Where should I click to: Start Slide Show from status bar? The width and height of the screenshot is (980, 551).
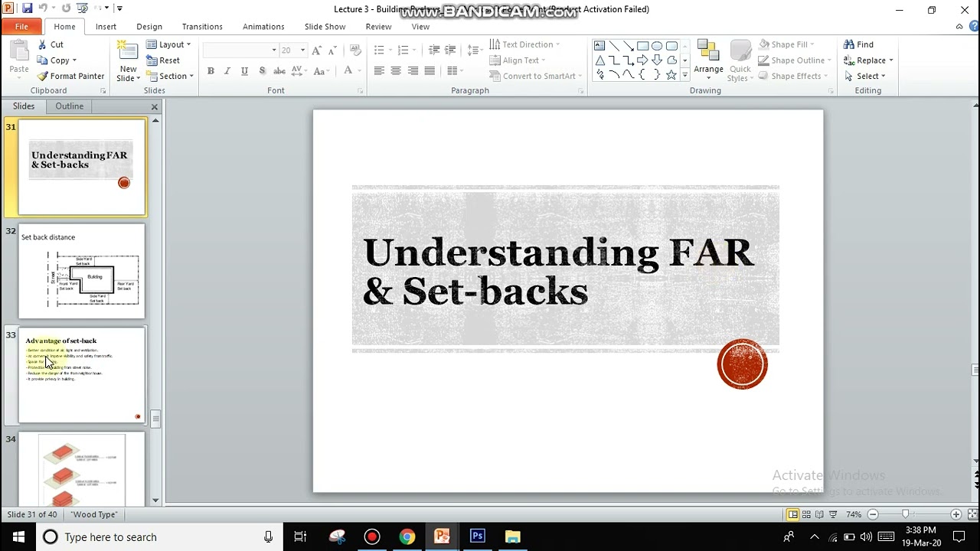pos(832,514)
